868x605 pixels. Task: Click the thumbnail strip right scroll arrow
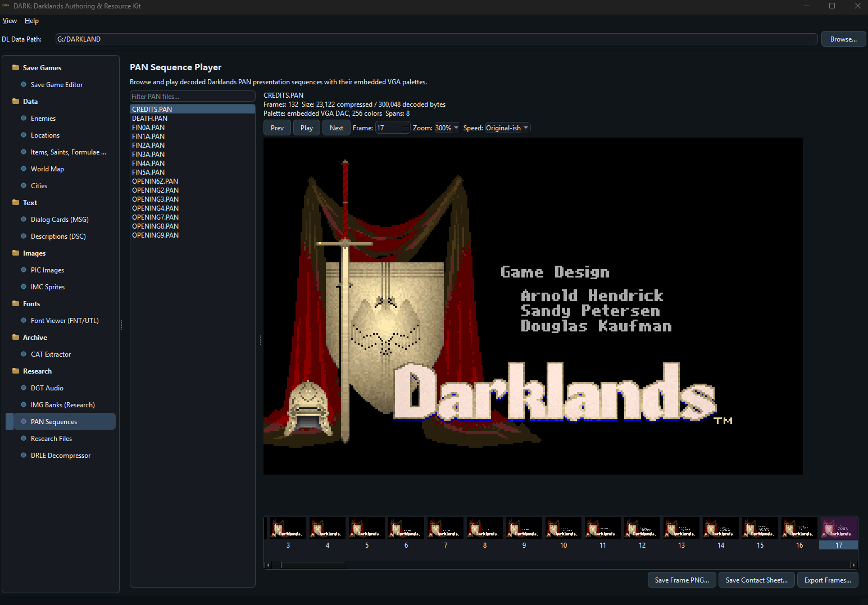(x=854, y=565)
